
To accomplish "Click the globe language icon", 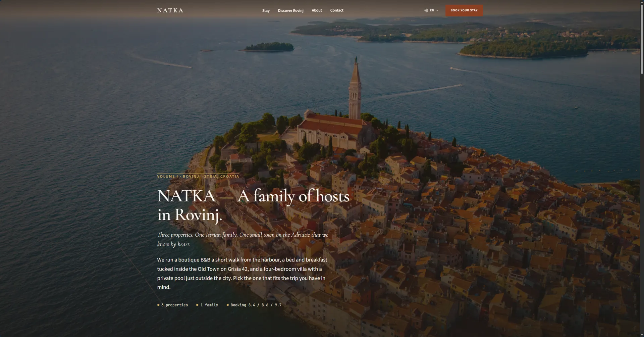I will pos(426,10).
